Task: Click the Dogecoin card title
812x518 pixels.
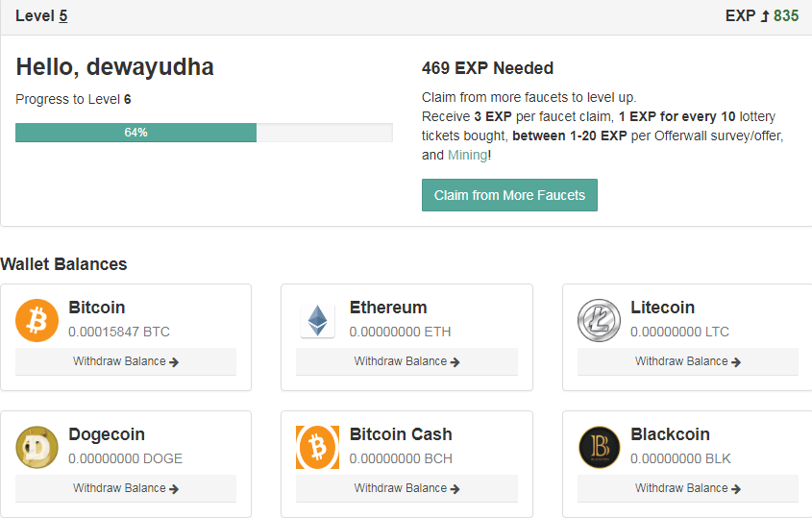Action: click(x=107, y=434)
